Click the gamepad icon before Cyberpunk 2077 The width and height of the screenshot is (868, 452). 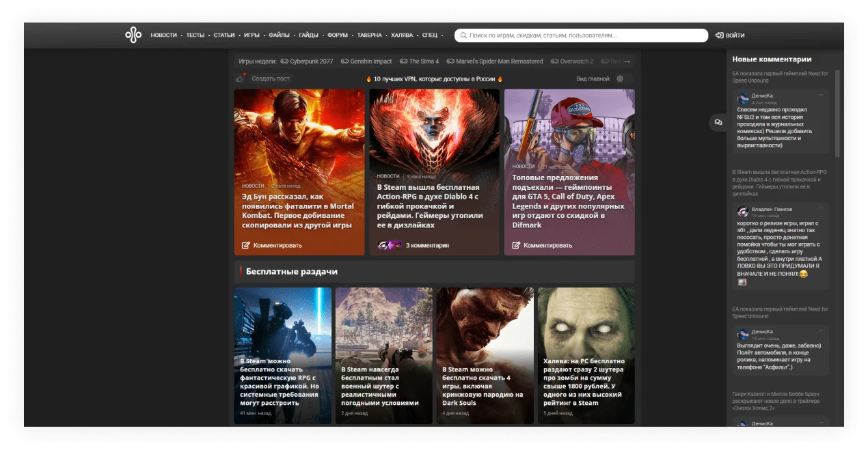[x=284, y=61]
